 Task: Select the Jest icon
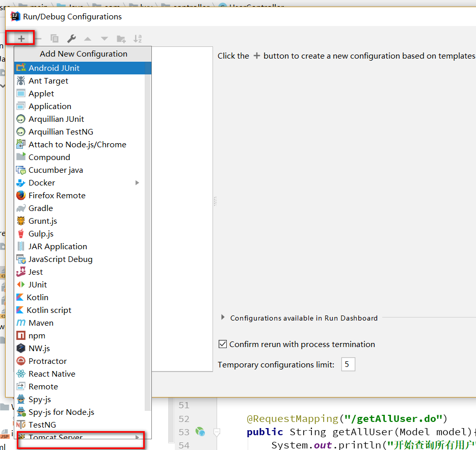click(21, 272)
